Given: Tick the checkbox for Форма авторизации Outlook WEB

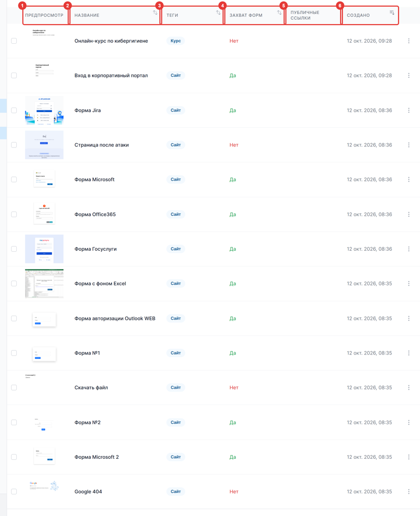Looking at the screenshot, I should pos(14,318).
